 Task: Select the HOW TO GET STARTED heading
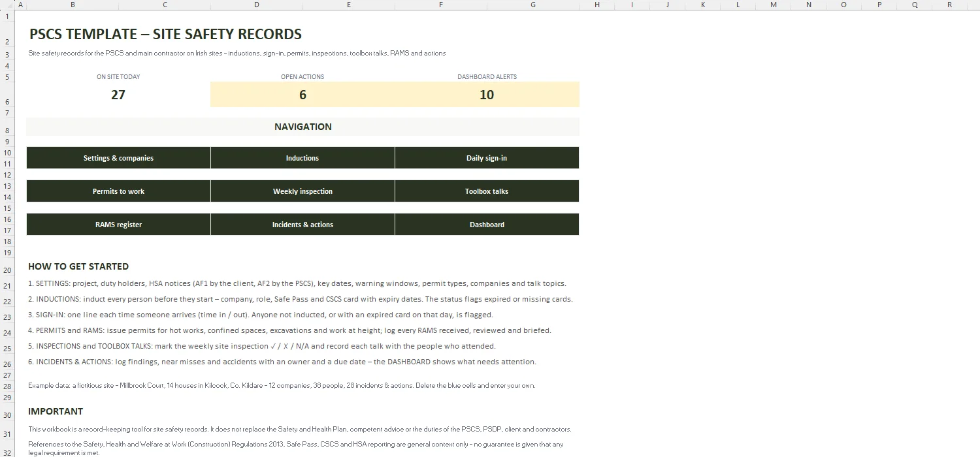point(78,266)
